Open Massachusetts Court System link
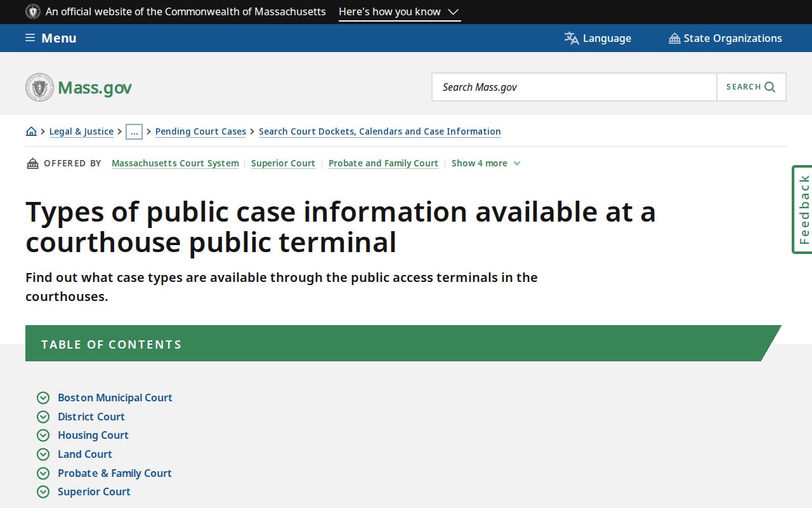812x508 pixels. 175,163
